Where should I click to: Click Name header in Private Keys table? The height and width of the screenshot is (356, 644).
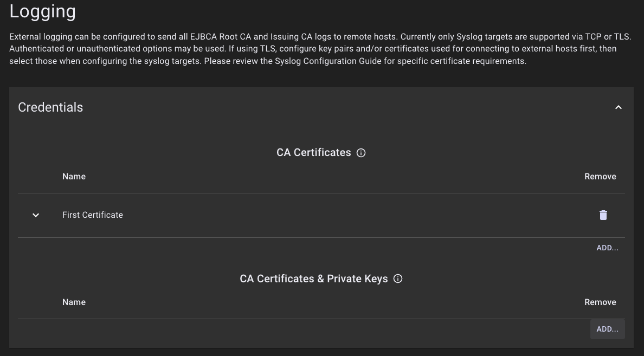(74, 302)
